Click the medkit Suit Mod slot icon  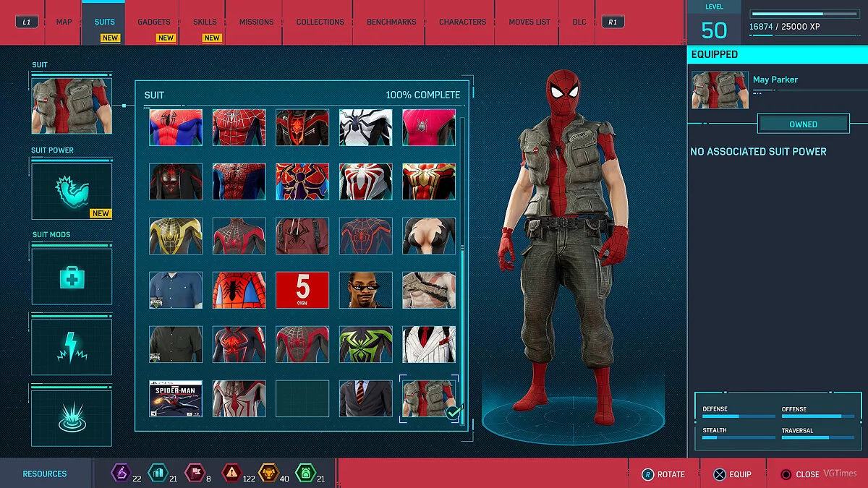point(71,276)
